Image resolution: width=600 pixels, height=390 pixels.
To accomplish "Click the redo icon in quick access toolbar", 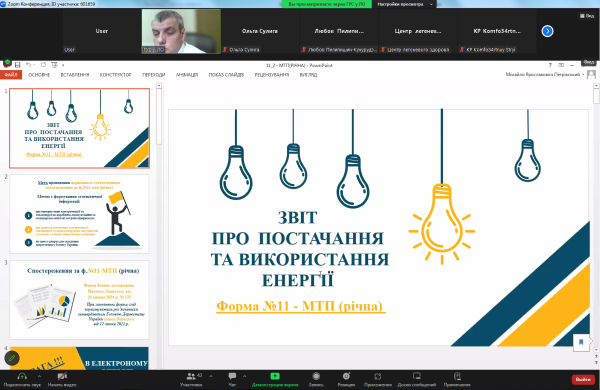I will (43, 65).
